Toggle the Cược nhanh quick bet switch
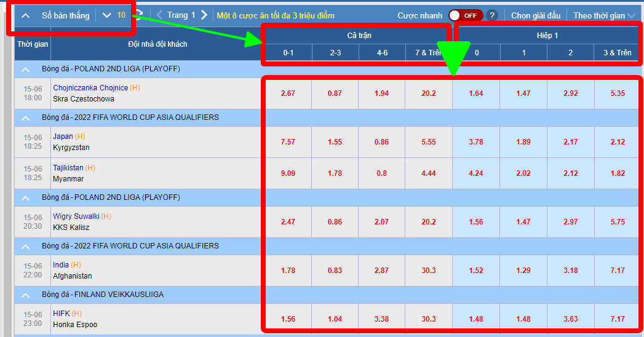 [x=465, y=15]
